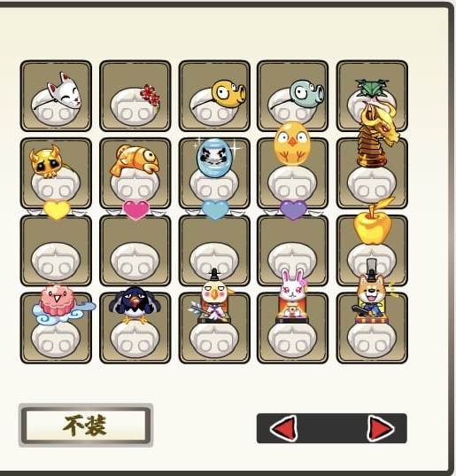
Task: Equip the yellow goldfish headband
Action: click(214, 96)
